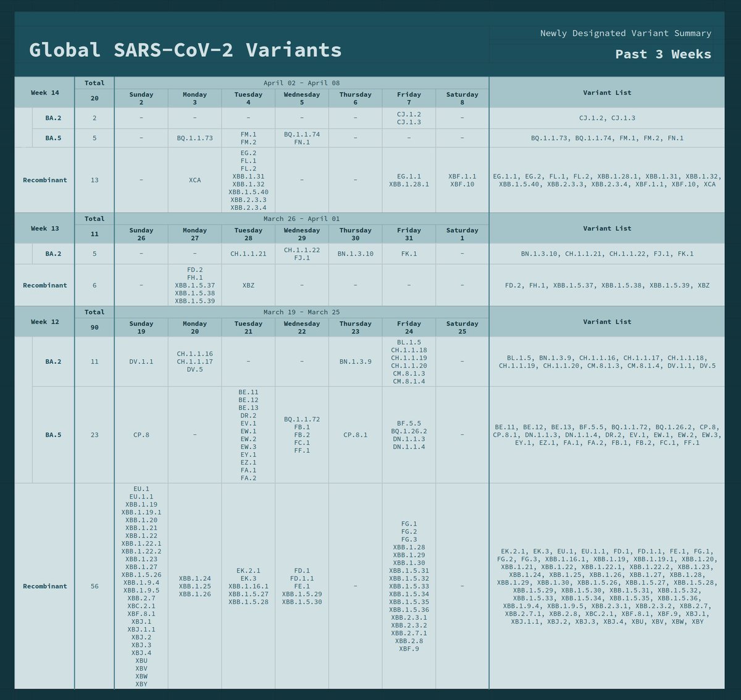Select the "Week 14" header cell
The height and width of the screenshot is (700, 741).
pyautogui.click(x=45, y=93)
